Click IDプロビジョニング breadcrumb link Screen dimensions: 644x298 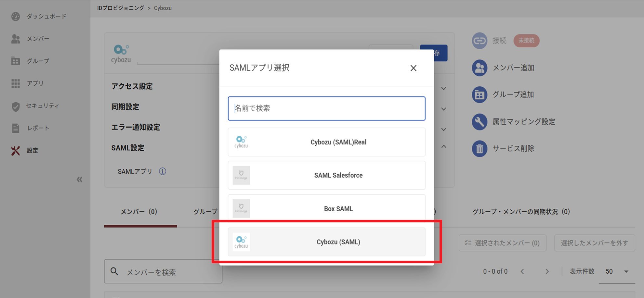(121, 8)
